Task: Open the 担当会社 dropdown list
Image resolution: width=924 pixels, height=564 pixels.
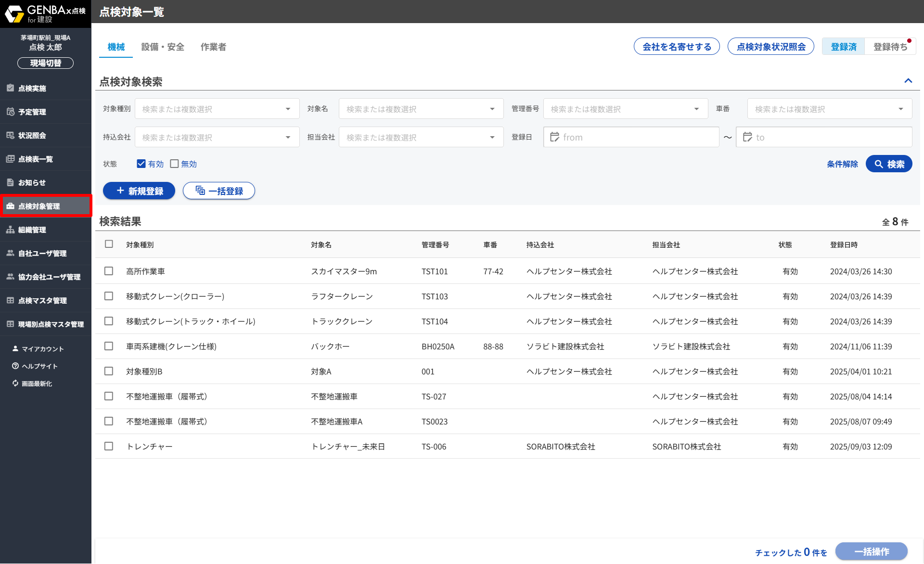Action: (x=492, y=137)
